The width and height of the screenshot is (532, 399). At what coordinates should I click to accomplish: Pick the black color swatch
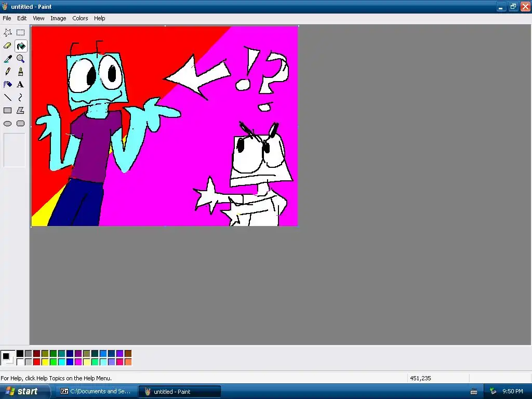pos(20,354)
